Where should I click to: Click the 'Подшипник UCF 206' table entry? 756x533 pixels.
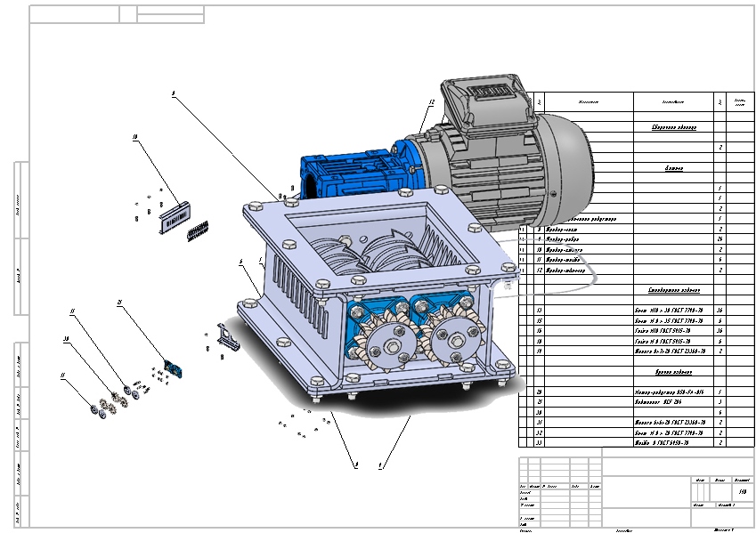(x=658, y=402)
